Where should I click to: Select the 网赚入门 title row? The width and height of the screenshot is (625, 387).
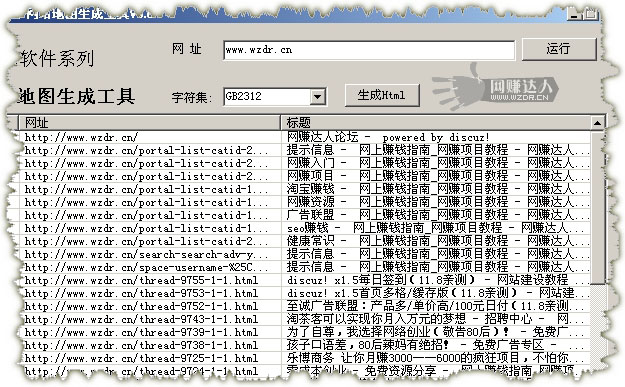(x=438, y=163)
